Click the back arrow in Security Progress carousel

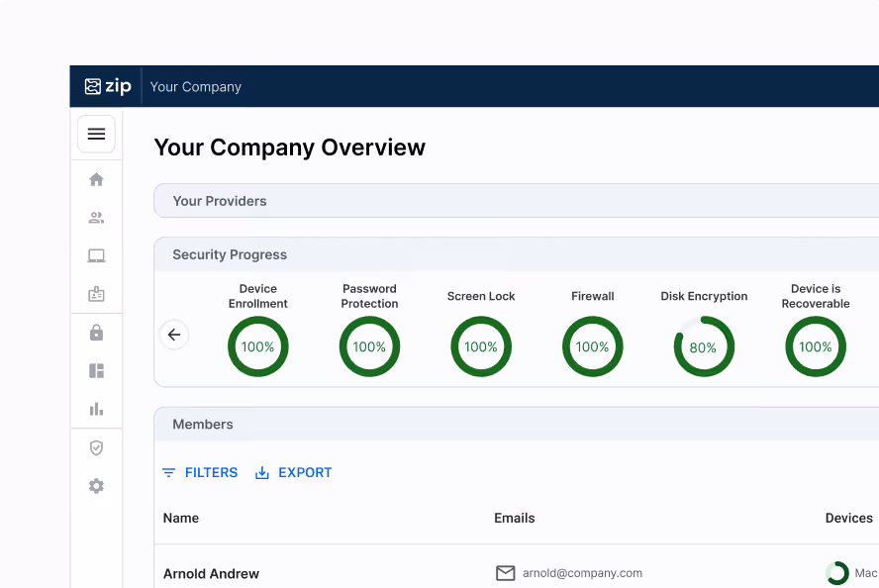pyautogui.click(x=174, y=335)
